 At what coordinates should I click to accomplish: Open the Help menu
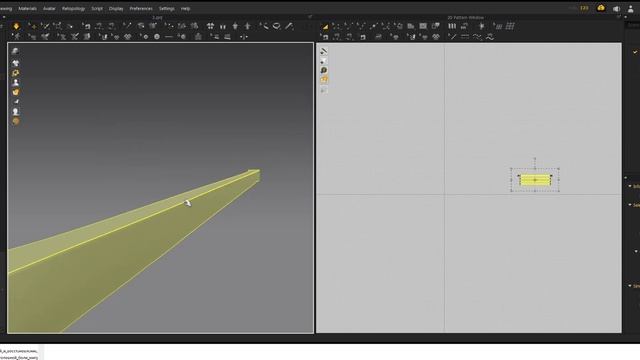point(185,9)
